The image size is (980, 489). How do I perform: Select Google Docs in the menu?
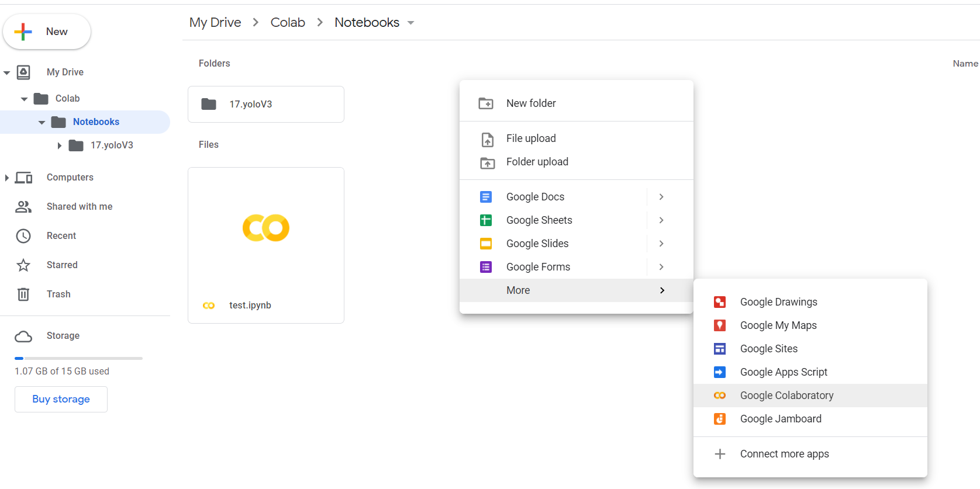[x=535, y=197]
